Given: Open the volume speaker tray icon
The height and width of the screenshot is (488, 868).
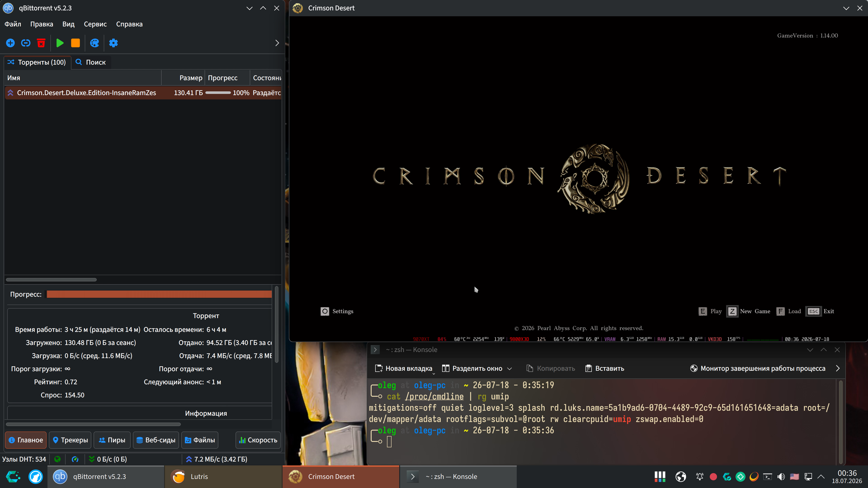Looking at the screenshot, I should point(781,476).
